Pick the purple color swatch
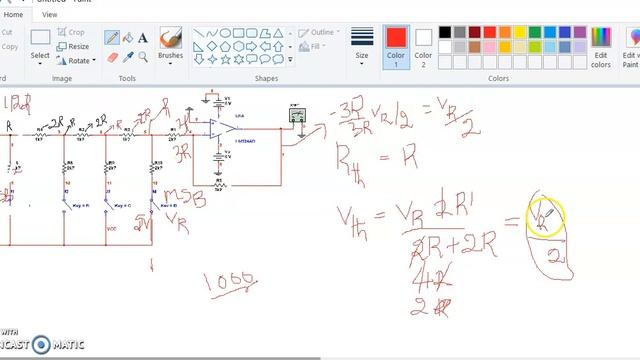Viewport: 640px width, 360px height. point(580,32)
